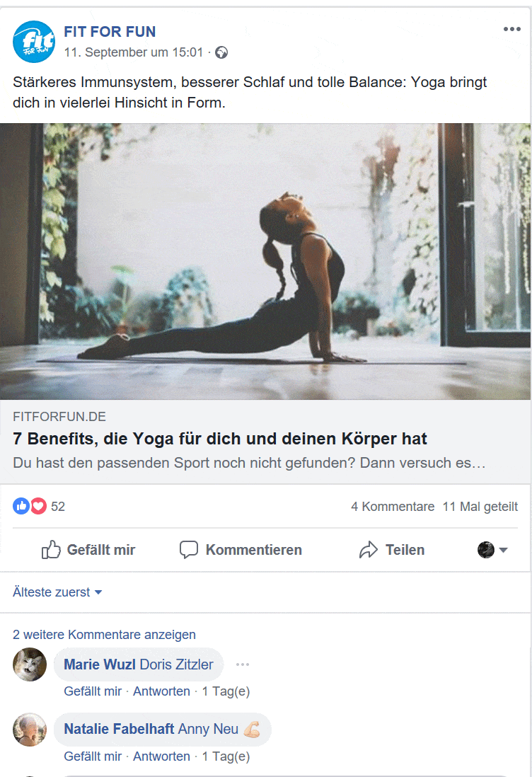Click the Kommentieren button
532x777 pixels.
pos(241,550)
